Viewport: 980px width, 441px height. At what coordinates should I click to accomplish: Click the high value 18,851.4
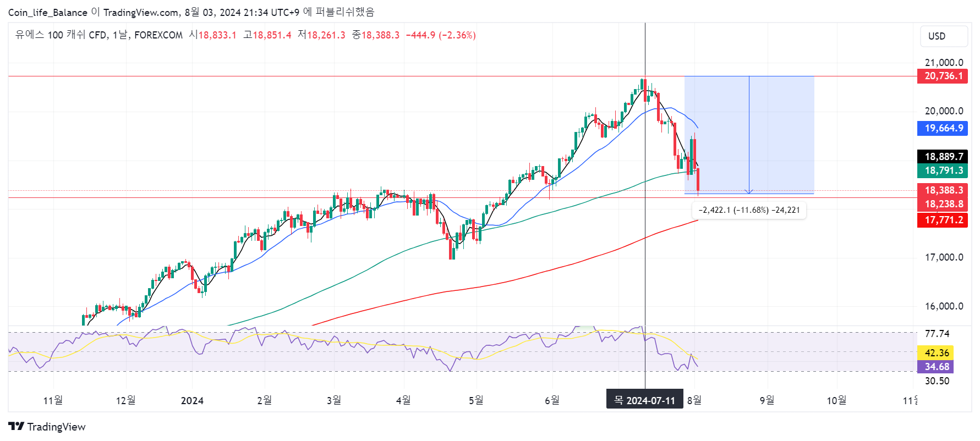pos(272,35)
